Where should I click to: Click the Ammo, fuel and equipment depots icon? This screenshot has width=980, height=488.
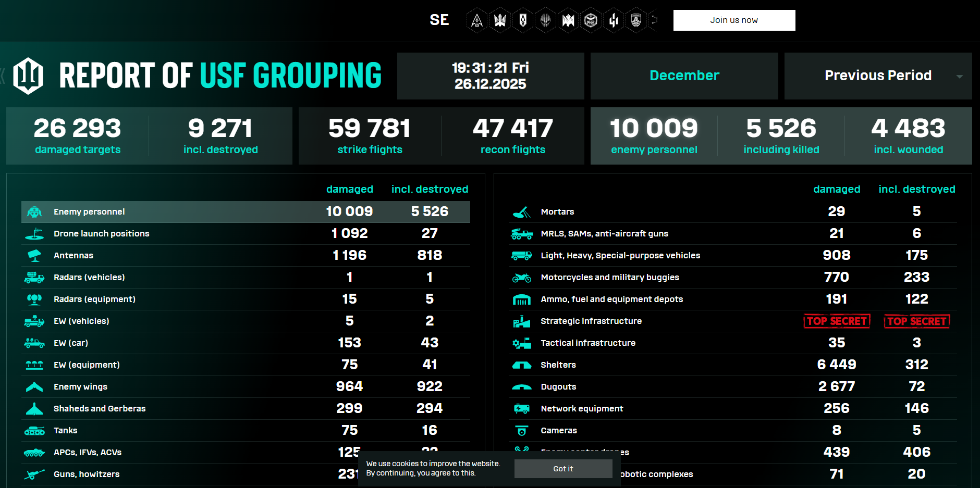(522, 299)
